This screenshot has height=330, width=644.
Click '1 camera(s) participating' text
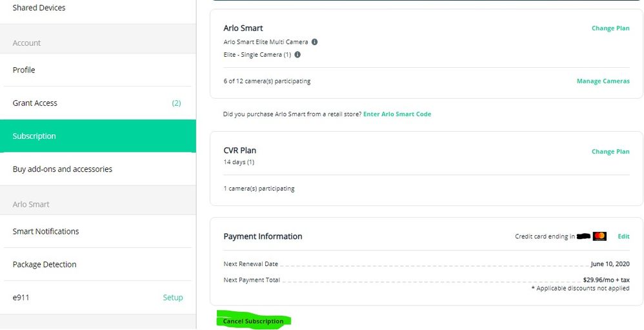pyautogui.click(x=259, y=189)
